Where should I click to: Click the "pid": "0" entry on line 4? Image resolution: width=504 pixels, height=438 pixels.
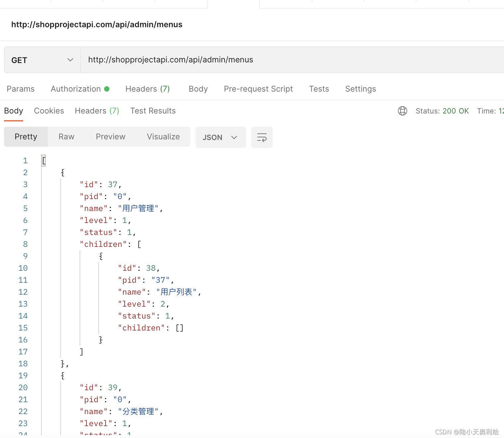105,196
